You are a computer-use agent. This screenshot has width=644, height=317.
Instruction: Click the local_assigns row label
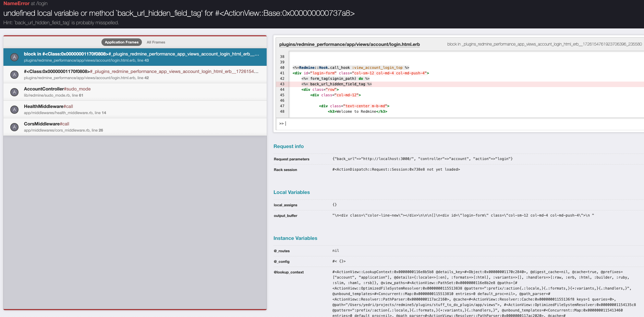(285, 205)
